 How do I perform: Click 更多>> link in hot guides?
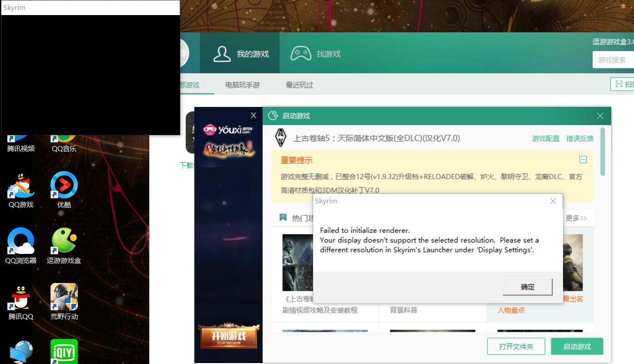(576, 218)
